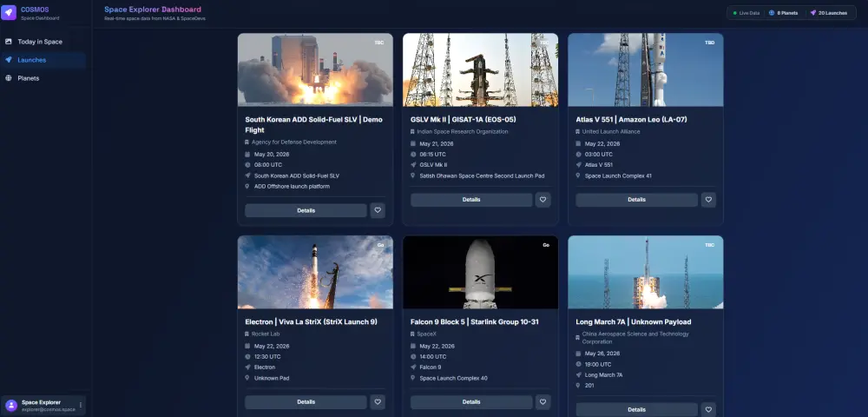The width and height of the screenshot is (868, 417).
Task: Click the COSMOS rocket logo icon
Action: point(9,12)
